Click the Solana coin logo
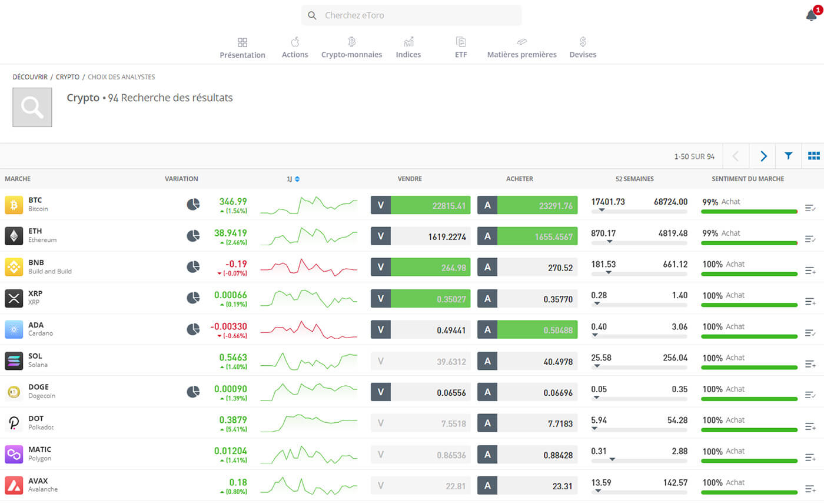Viewport: 824px width, 504px height. tap(14, 361)
